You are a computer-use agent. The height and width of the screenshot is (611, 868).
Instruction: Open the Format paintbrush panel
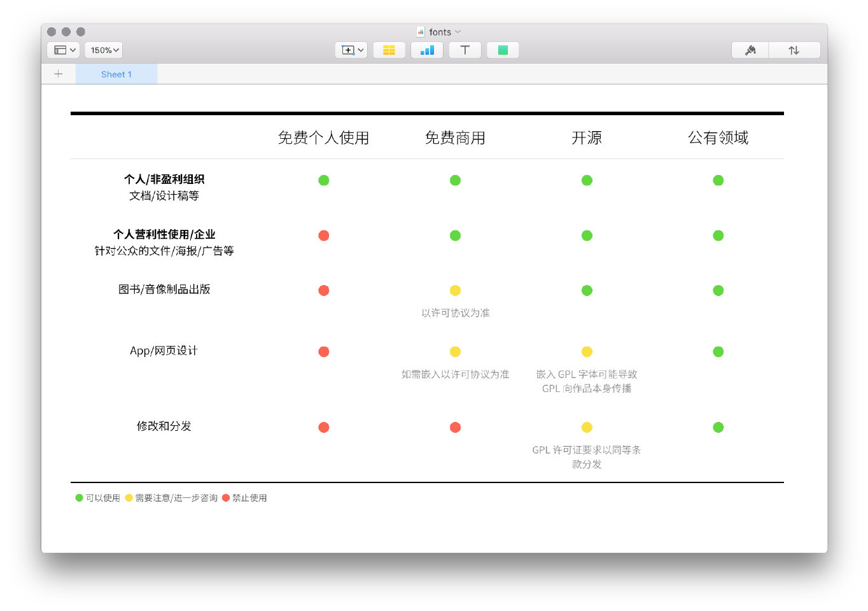coord(750,50)
